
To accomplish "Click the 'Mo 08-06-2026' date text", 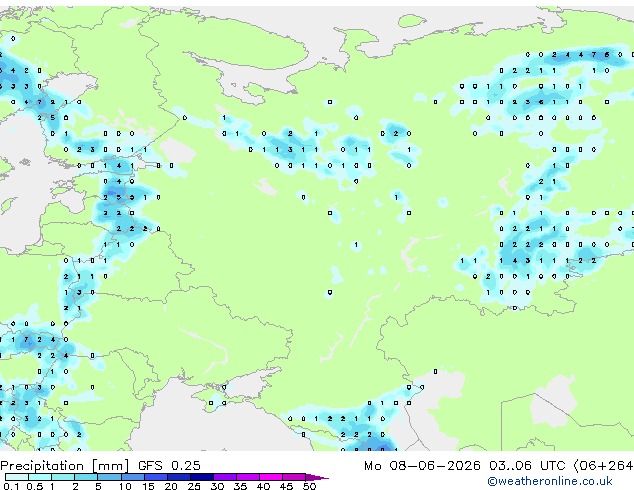I will point(422,466).
